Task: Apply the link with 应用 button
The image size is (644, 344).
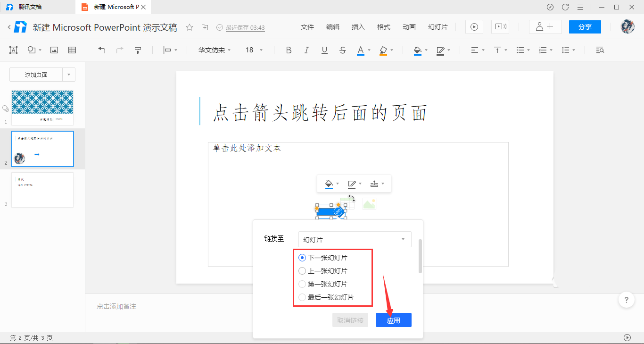Action: point(393,319)
